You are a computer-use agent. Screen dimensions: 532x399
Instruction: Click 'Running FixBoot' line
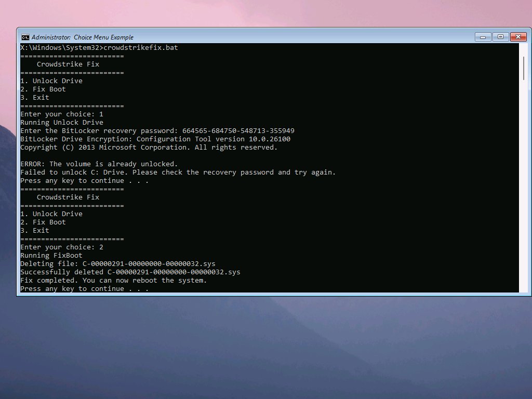tap(51, 256)
